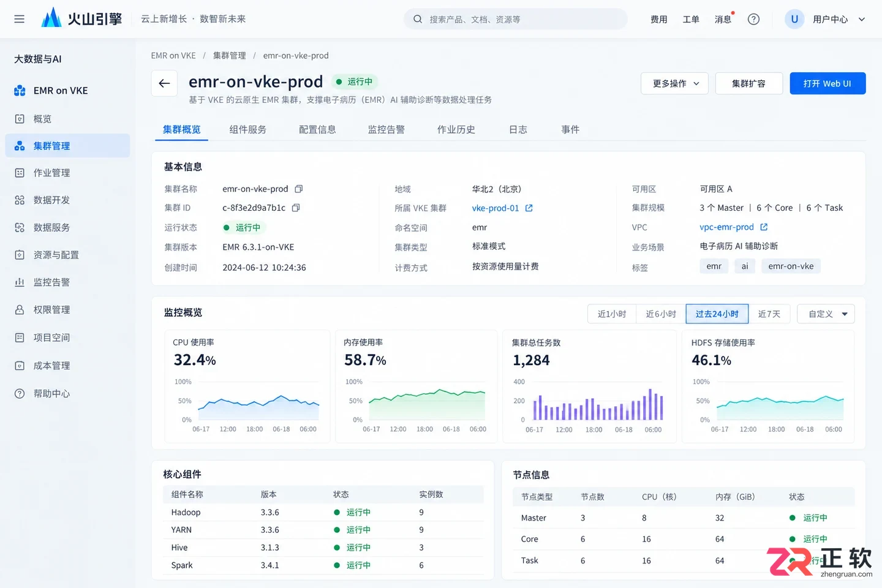Select the 过去24小时 time range
Screen dimensions: 882x588
[717, 314]
